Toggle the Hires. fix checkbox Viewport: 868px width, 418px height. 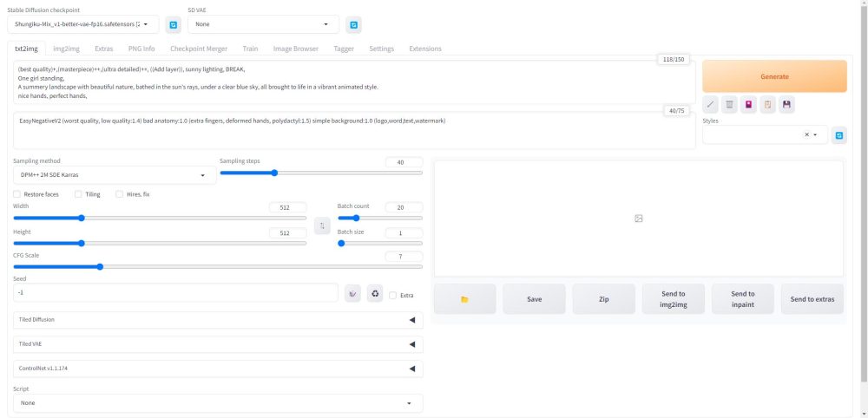[120, 194]
